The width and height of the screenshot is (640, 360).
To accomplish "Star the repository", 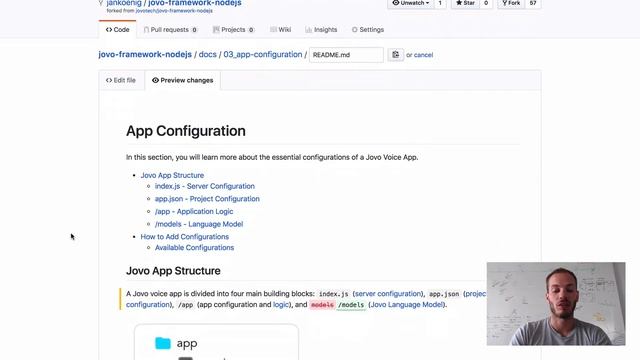I will click(465, 3).
